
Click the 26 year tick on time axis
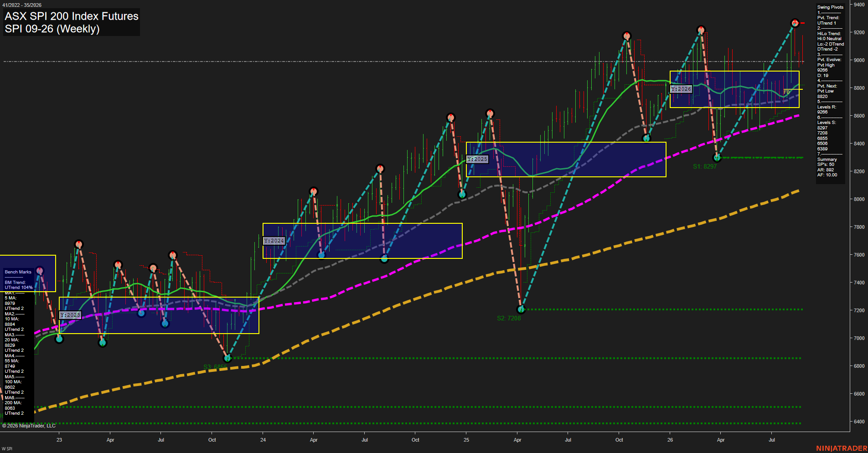670,440
